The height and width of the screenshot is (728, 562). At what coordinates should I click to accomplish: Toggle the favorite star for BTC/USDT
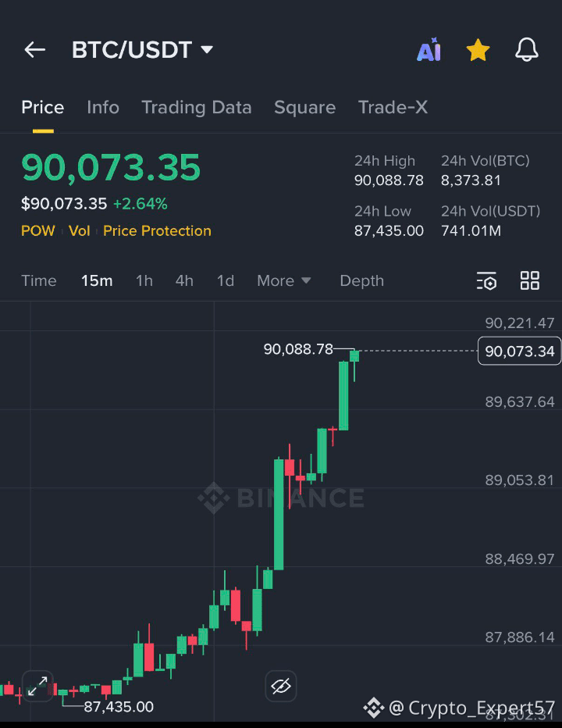pos(478,50)
